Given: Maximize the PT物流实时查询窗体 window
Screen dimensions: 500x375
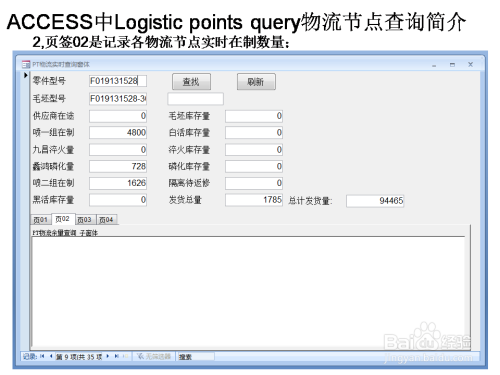Looking at the screenshot, I should point(452,65).
